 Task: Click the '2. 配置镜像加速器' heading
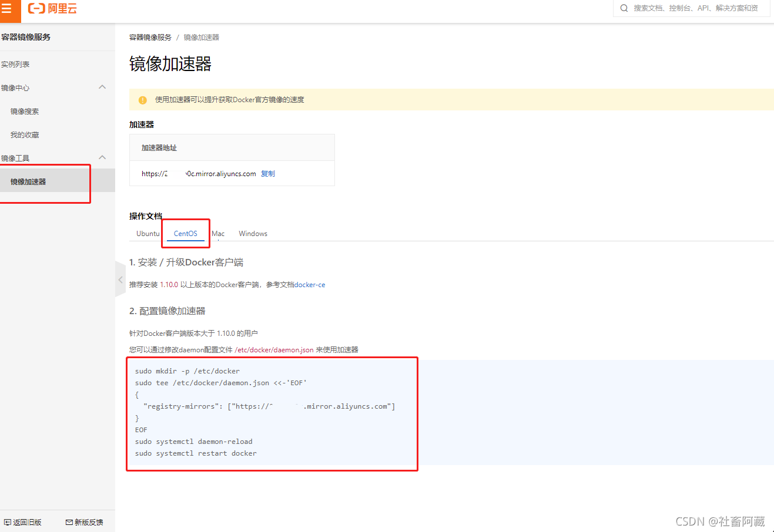click(167, 311)
